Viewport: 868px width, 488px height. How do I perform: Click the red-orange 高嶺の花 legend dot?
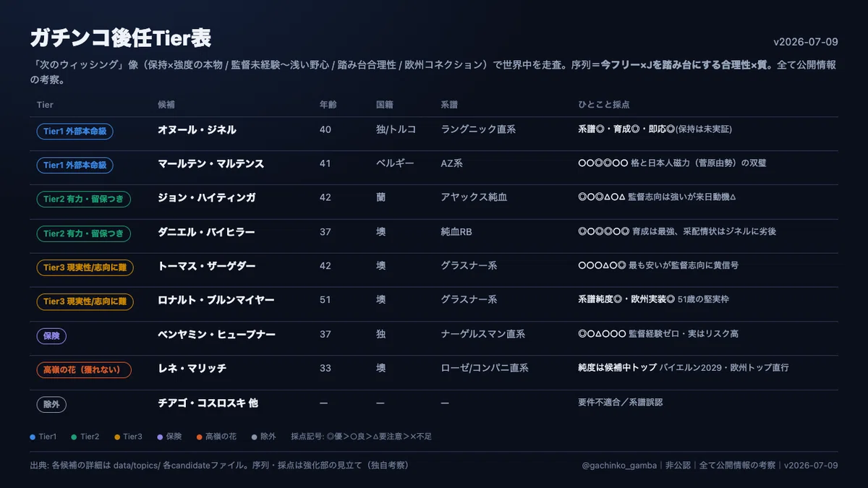click(199, 437)
